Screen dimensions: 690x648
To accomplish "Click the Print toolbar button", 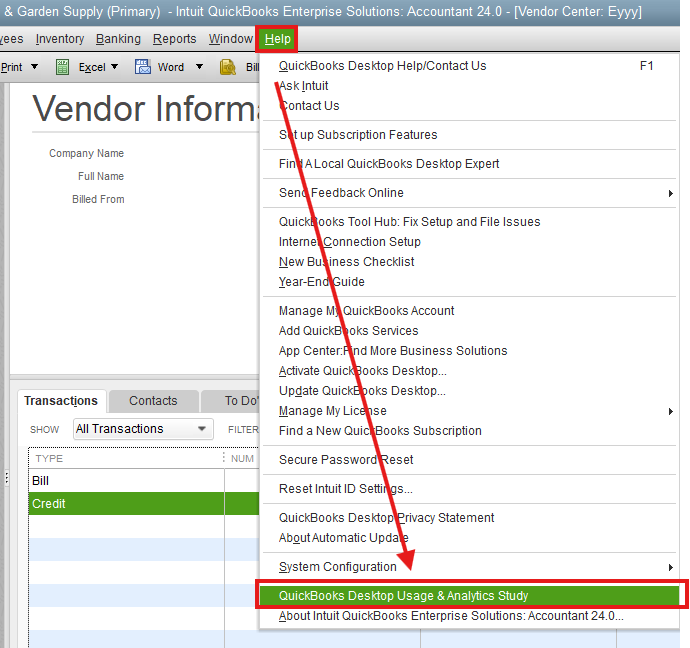I will (x=11, y=67).
